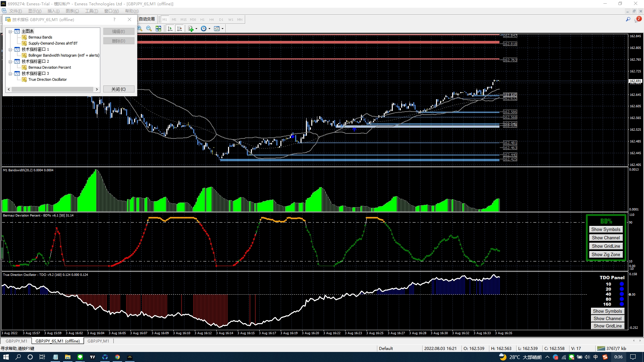Image resolution: width=644 pixels, height=362 pixels.
Task: Collapse 技术指标窗口 2 tree node
Action: pos(10,62)
